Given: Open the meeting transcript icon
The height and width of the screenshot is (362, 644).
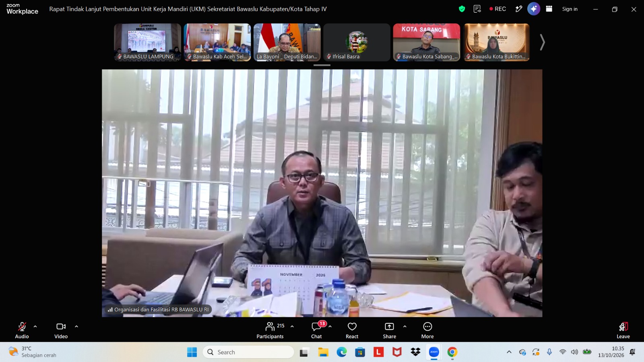Looking at the screenshot, I should 477,9.
